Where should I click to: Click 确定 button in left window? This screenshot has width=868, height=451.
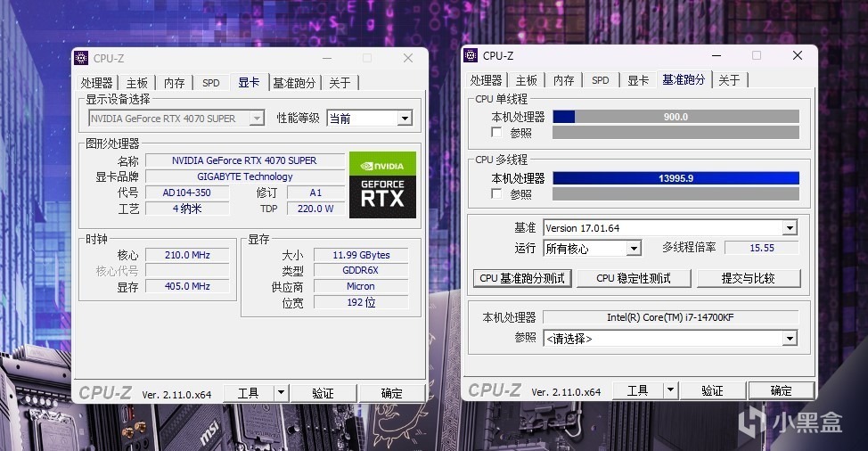click(392, 393)
